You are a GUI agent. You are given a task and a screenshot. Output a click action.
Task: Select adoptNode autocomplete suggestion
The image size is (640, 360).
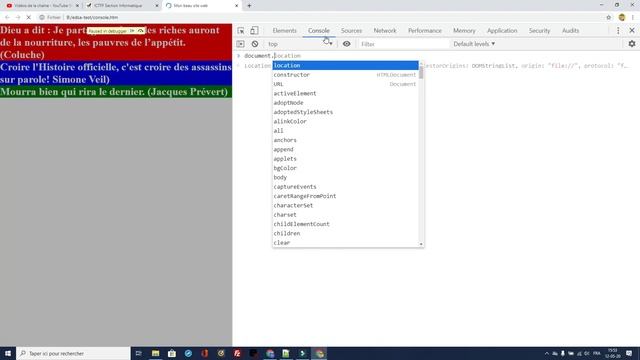pos(345,103)
